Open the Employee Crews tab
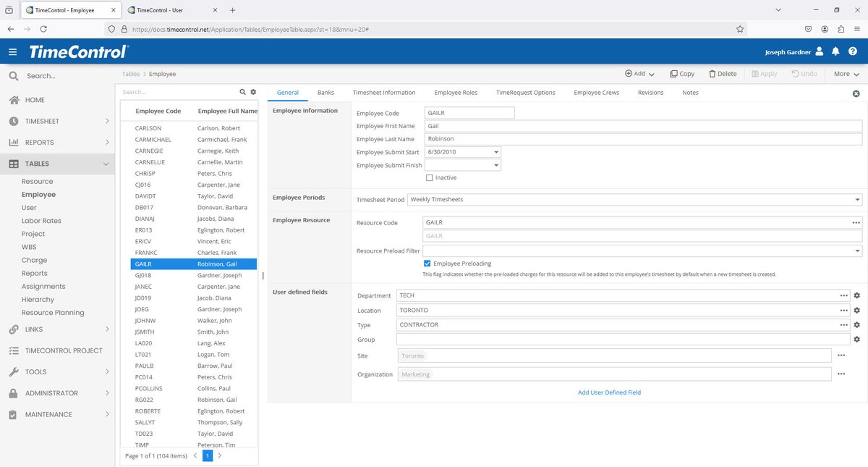 point(596,93)
